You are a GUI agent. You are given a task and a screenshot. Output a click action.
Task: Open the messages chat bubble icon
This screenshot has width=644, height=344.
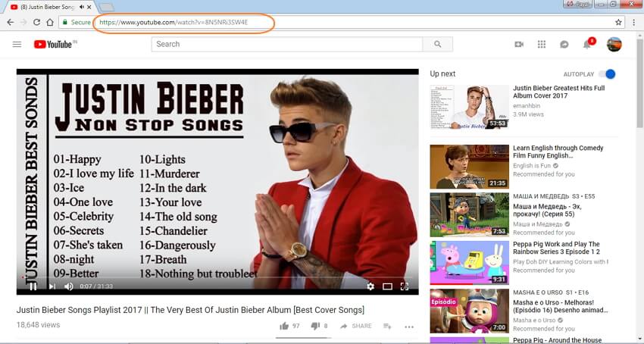[564, 44]
